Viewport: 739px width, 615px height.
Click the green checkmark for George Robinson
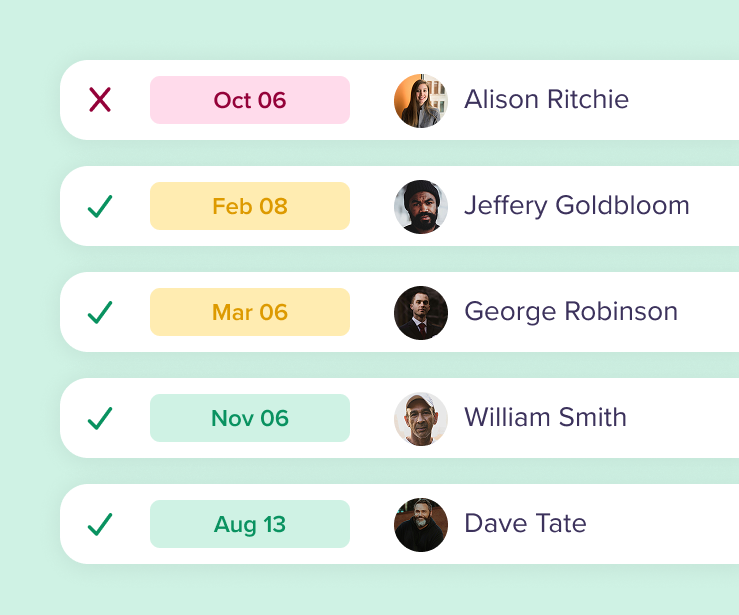[100, 312]
